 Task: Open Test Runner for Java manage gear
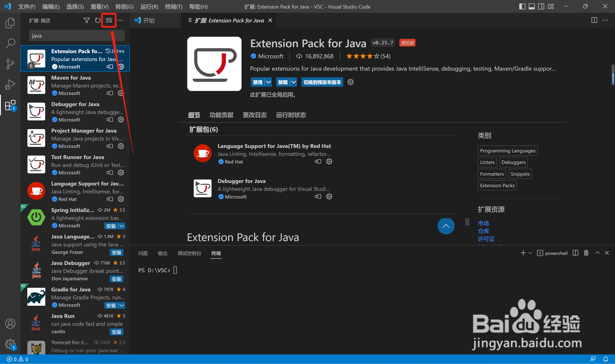[x=121, y=173]
